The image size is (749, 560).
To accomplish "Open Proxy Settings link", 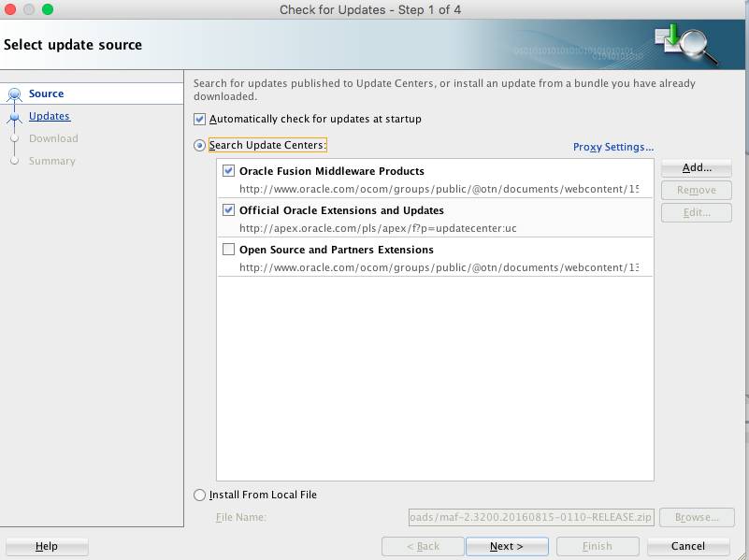I will click(x=613, y=147).
